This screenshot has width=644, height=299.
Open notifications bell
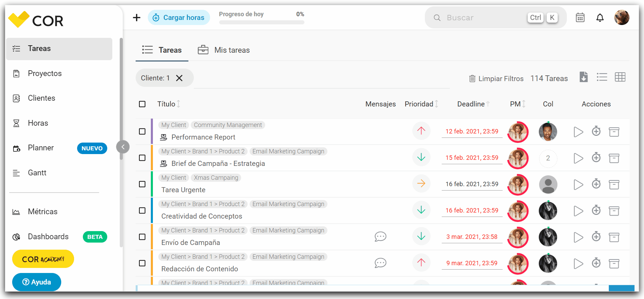click(x=600, y=18)
